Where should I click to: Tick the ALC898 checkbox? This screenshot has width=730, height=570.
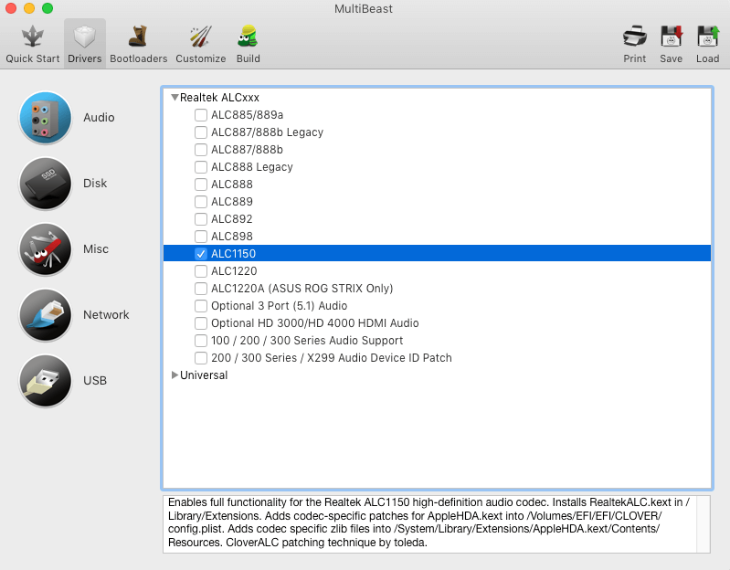201,236
